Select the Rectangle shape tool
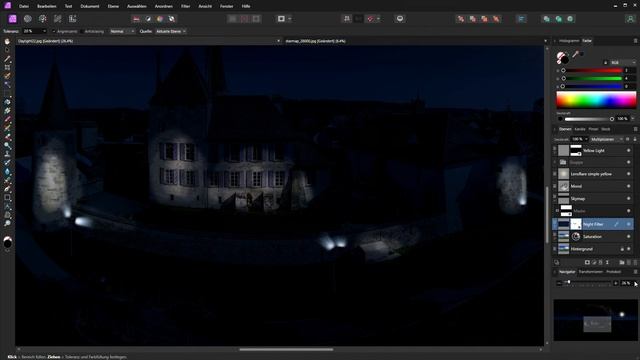The height and width of the screenshot is (360, 640). tap(7, 198)
